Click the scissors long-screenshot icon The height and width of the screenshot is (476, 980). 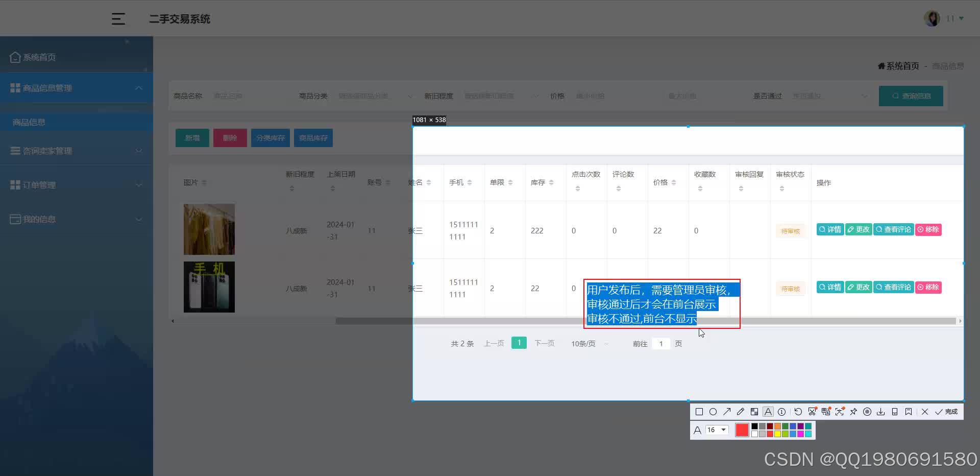click(812, 412)
